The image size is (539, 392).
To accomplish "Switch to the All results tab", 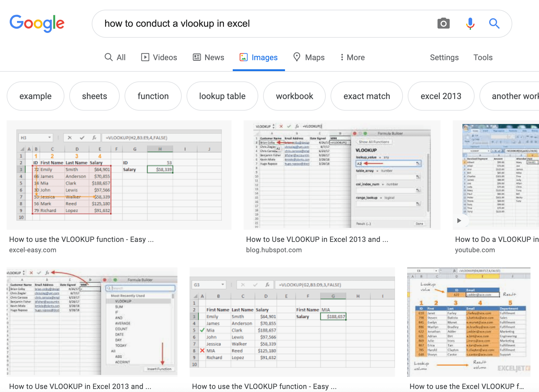I will tap(115, 57).
